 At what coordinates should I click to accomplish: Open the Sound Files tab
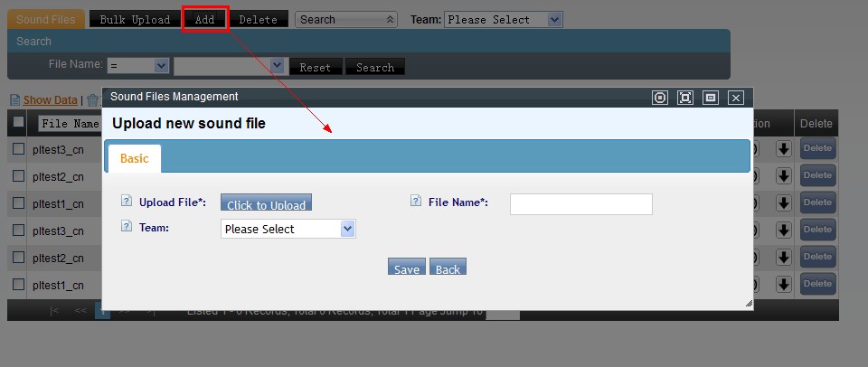click(46, 19)
